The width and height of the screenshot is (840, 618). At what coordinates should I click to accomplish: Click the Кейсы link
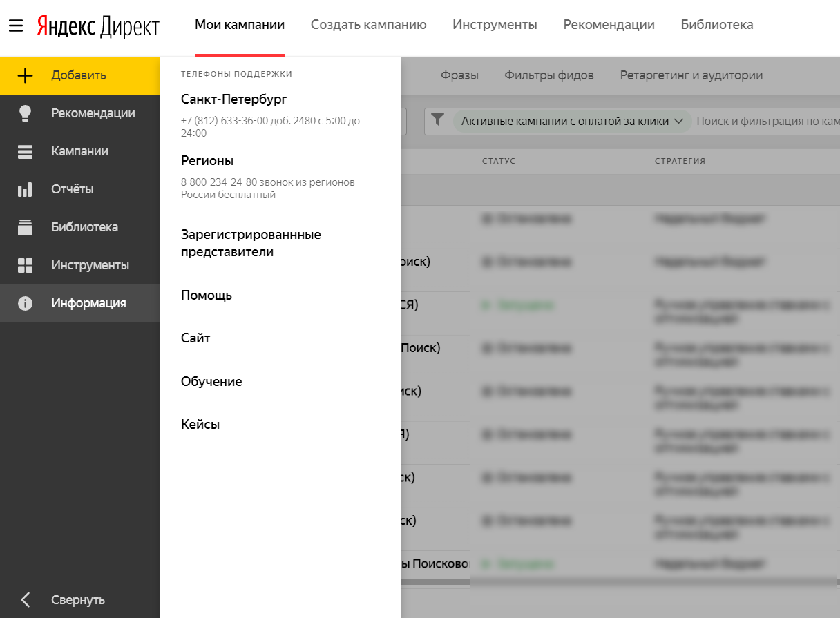(200, 424)
